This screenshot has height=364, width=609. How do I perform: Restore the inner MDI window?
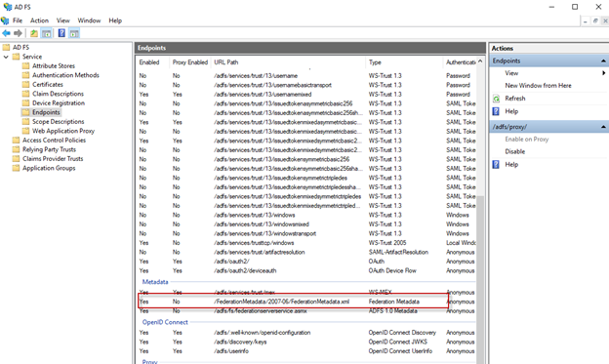[x=595, y=20]
